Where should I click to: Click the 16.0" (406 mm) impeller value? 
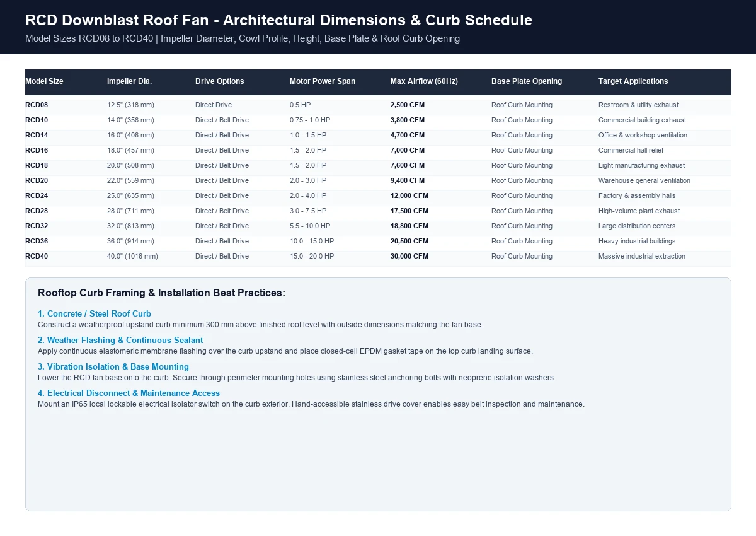click(x=130, y=135)
